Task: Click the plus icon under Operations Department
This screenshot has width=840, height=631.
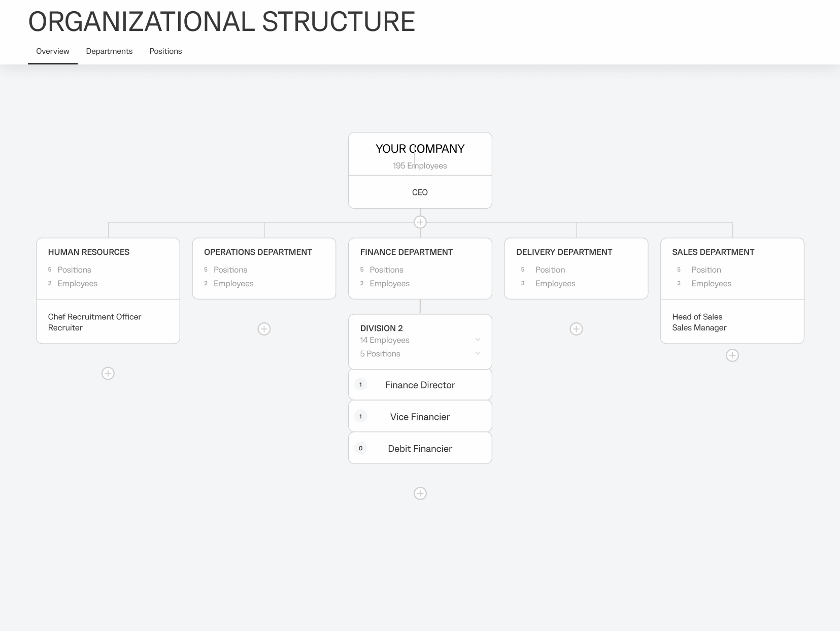Action: coord(264,329)
